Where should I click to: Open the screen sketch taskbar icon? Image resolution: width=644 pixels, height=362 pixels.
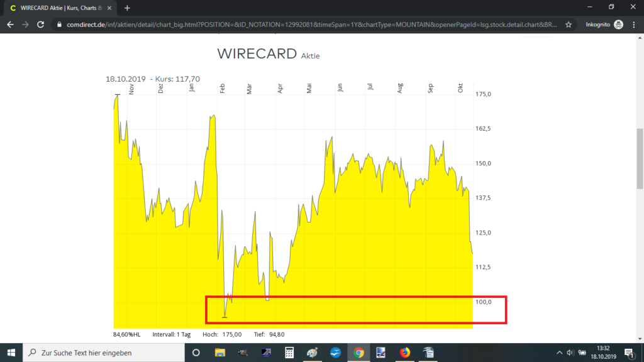(381, 353)
